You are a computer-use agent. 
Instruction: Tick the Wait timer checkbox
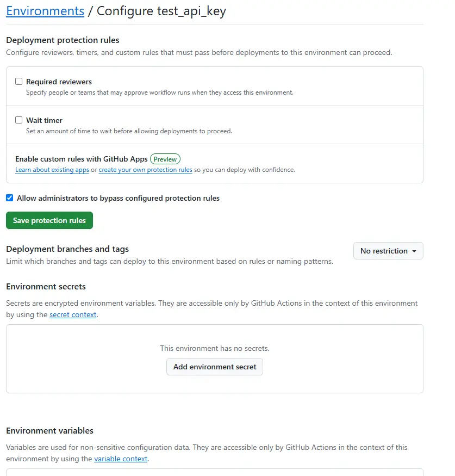pos(19,120)
